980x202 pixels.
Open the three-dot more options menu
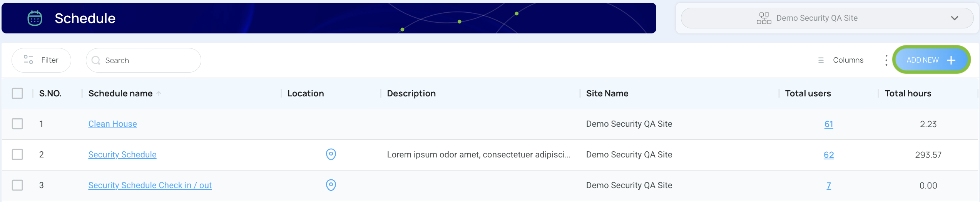(x=886, y=60)
